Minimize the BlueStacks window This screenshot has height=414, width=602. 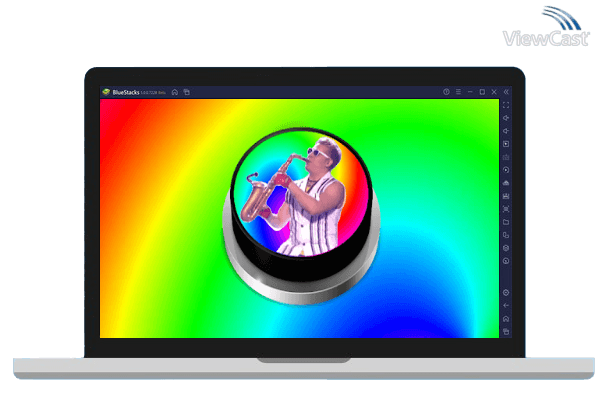[470, 92]
